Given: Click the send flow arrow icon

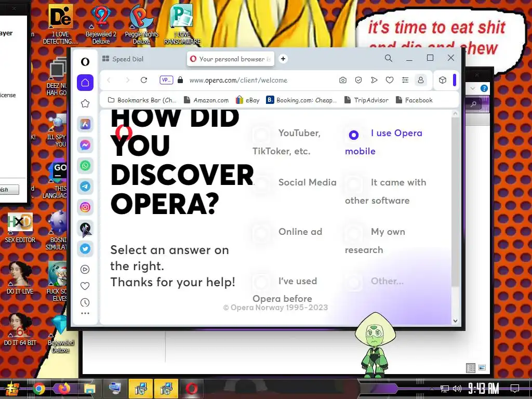Looking at the screenshot, I should click(x=374, y=80).
